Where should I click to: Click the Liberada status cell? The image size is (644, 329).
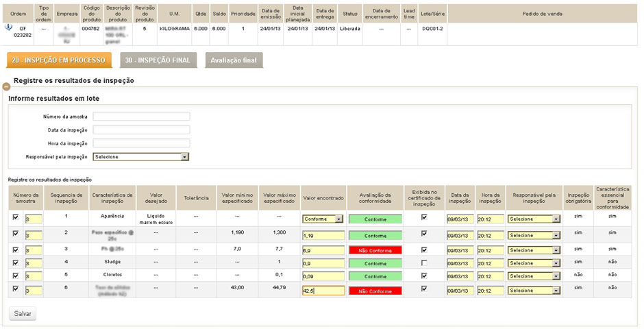point(350,29)
